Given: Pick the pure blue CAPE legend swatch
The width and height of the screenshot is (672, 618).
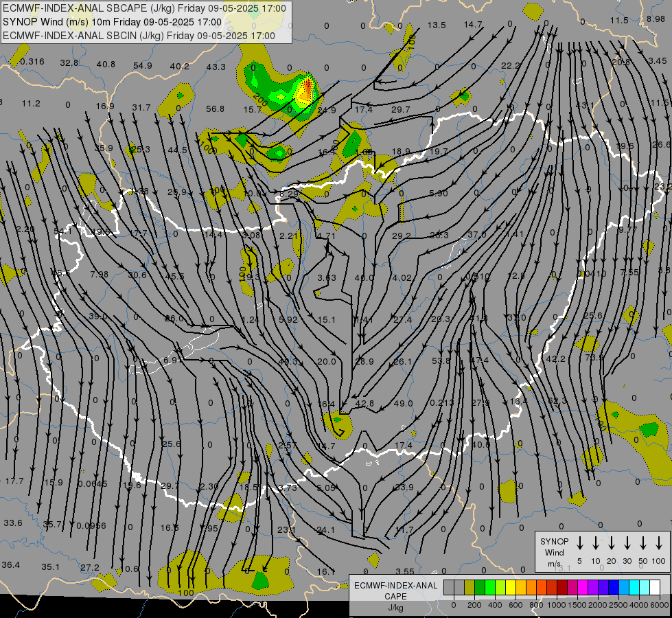Looking at the screenshot, I should [613, 588].
